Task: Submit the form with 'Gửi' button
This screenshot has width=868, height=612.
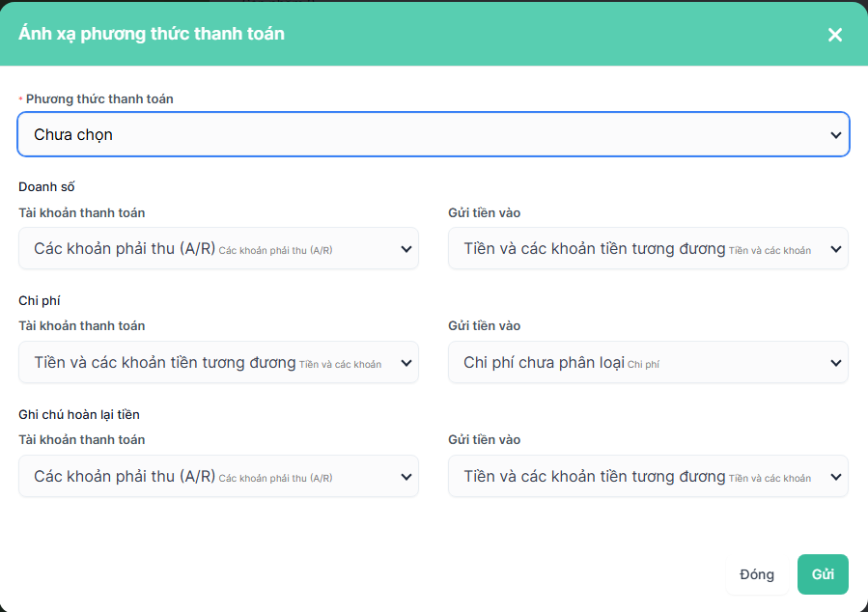Action: pos(823,574)
